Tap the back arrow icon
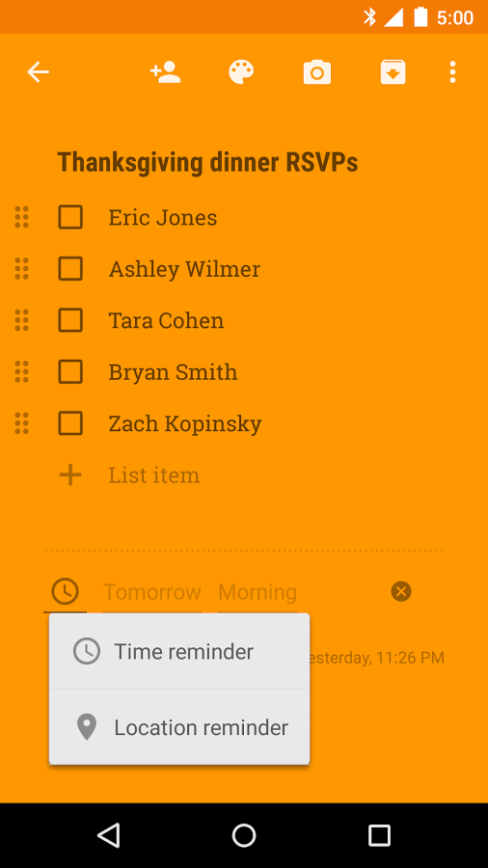 point(39,72)
